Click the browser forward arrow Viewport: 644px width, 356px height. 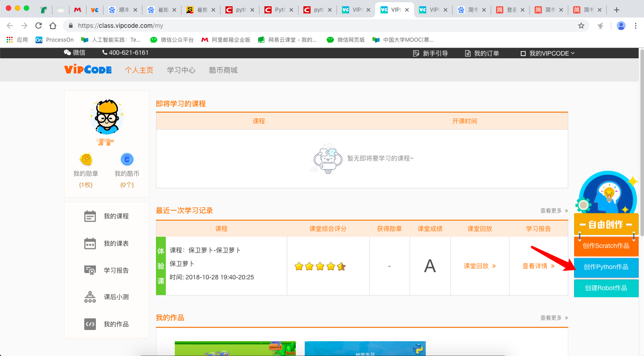(x=24, y=26)
